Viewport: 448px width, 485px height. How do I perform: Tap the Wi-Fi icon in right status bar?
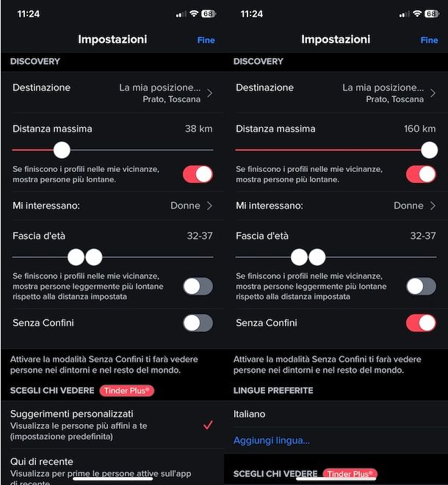[417, 14]
